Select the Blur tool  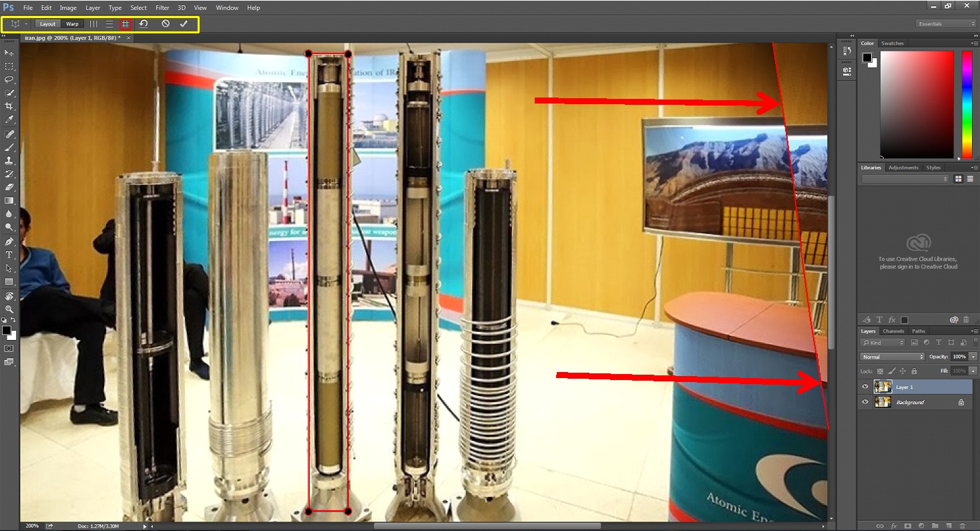click(9, 214)
